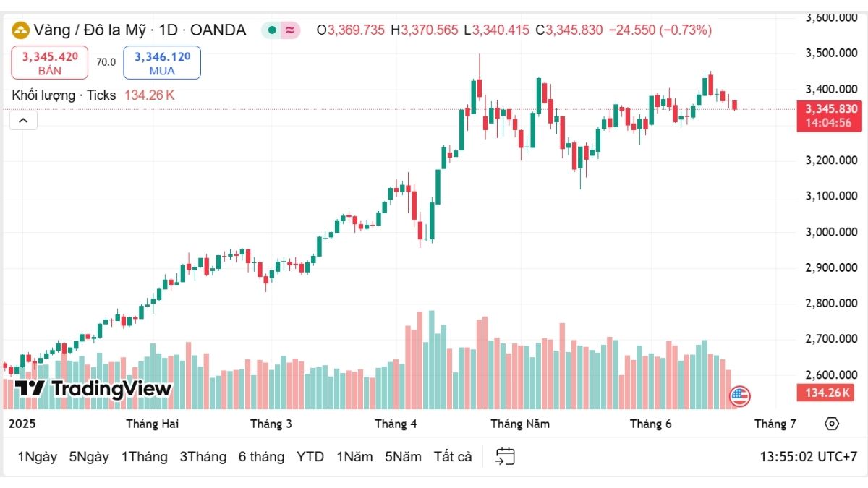Collapse the indicator legend with chevron
Viewport: 868px width, 488px height.
pyautogui.click(x=22, y=121)
